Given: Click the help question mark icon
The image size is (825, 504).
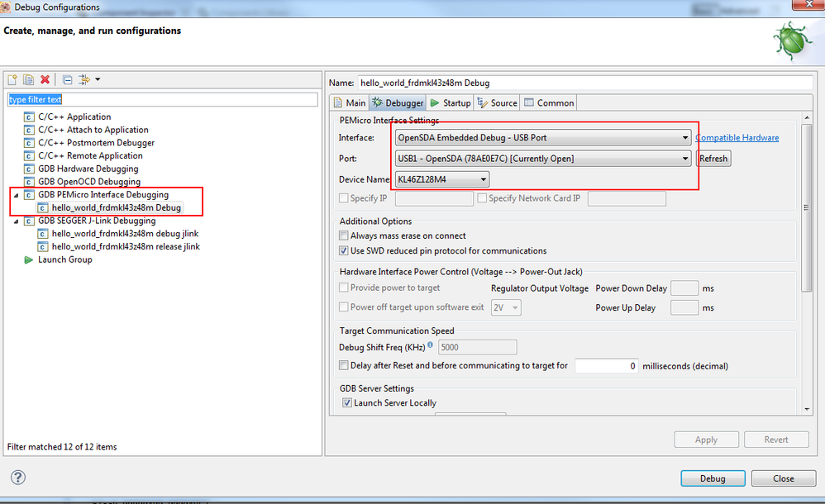Looking at the screenshot, I should tap(18, 478).
